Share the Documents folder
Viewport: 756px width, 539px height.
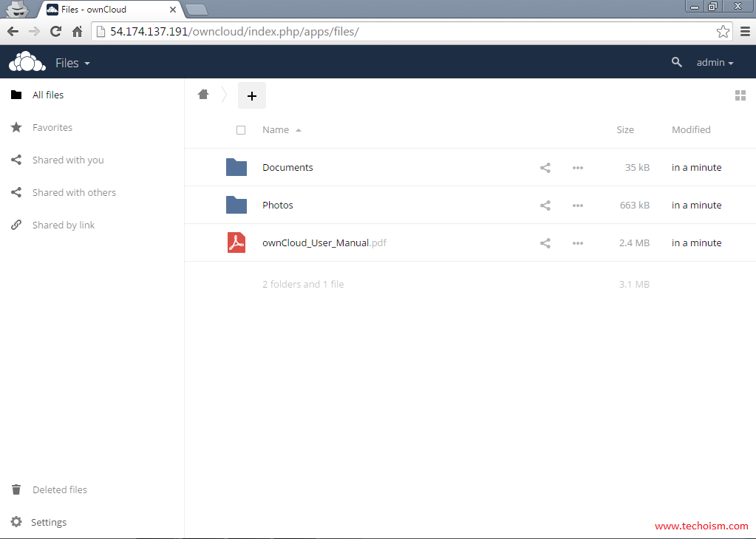[x=545, y=168]
